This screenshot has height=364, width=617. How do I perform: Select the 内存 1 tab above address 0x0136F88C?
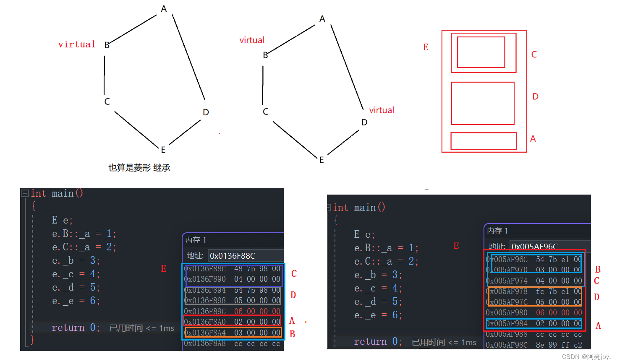[x=196, y=240]
